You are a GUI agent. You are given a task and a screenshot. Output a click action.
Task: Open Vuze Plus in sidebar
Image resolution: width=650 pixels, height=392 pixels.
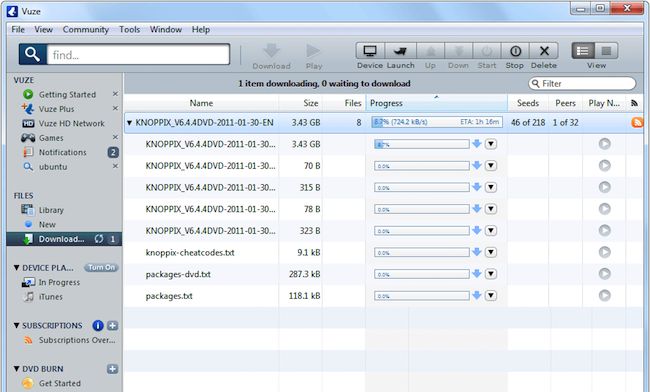56,109
